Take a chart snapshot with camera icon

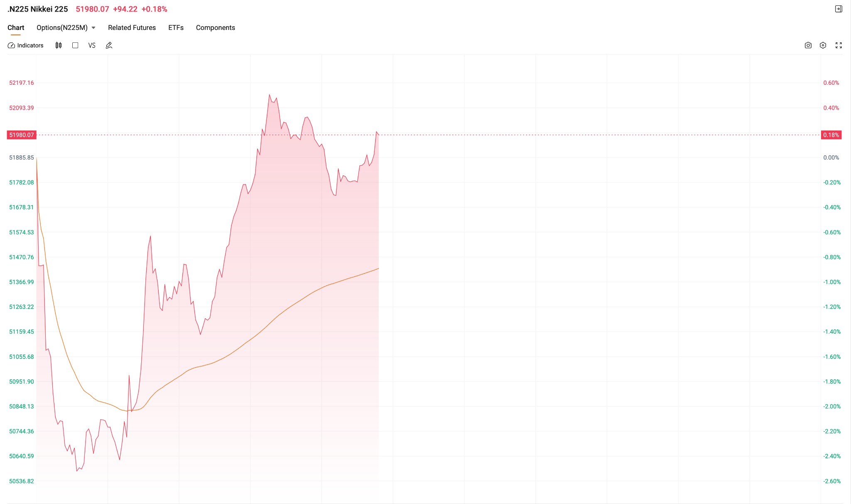[808, 45]
